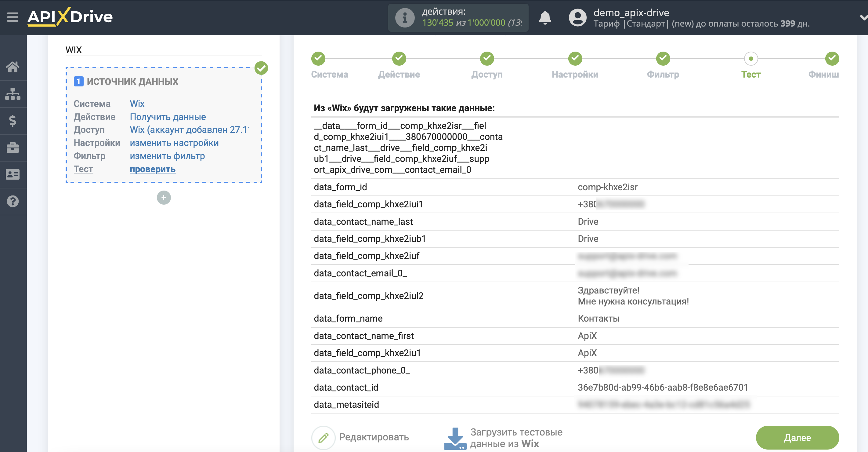
Task: Click the Далее button
Action: point(797,438)
